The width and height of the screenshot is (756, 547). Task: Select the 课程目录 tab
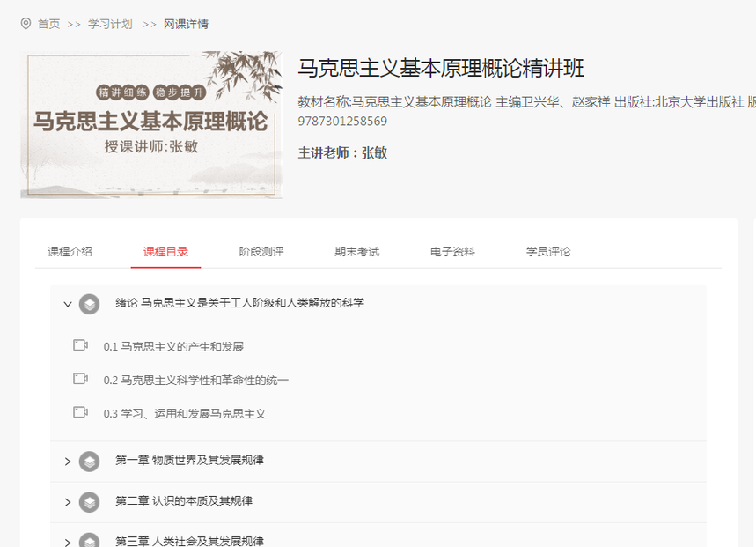[x=165, y=251]
